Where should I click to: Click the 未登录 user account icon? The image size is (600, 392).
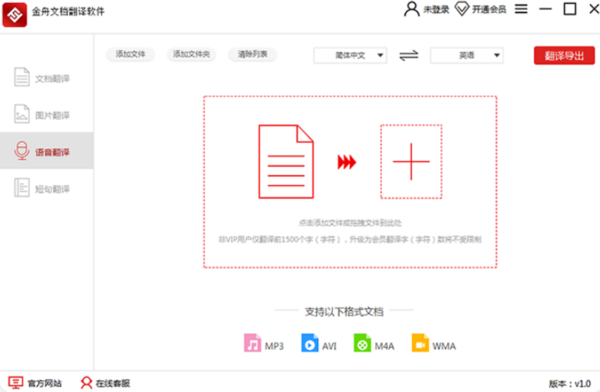412,9
